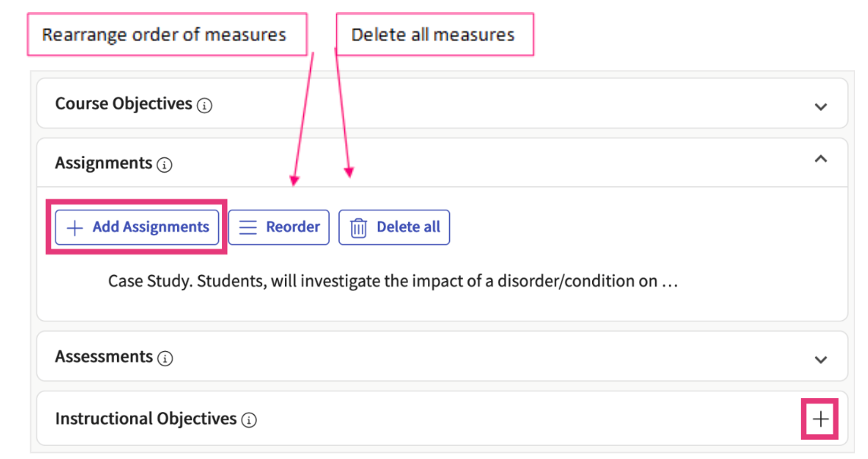
Task: Open the info icon next to Assessments
Action: [x=165, y=359]
